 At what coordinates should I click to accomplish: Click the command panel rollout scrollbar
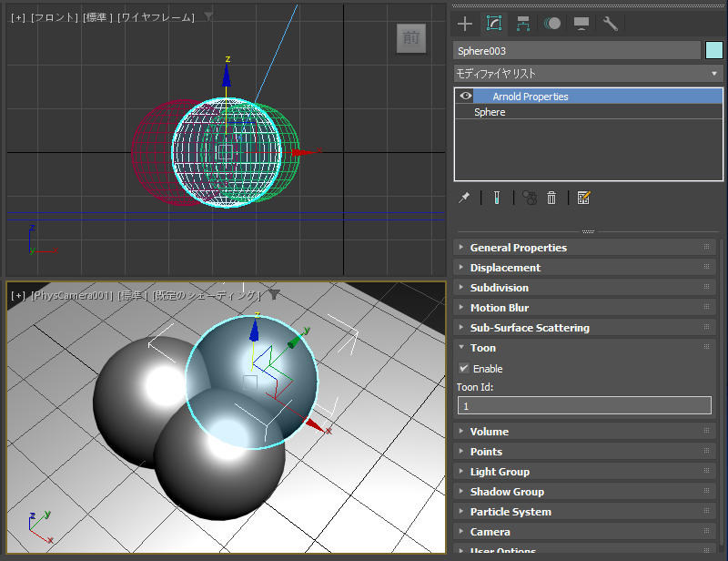click(x=721, y=393)
